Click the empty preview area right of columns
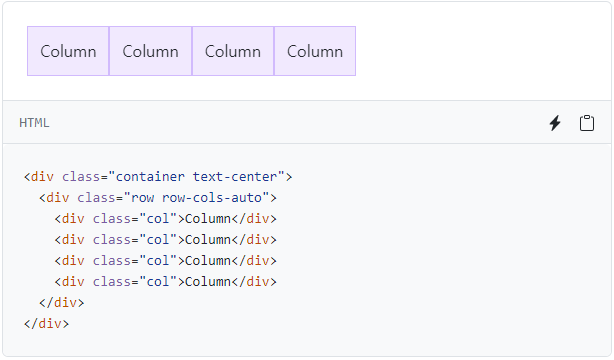Viewport: 614px width, 360px height. 482,51
